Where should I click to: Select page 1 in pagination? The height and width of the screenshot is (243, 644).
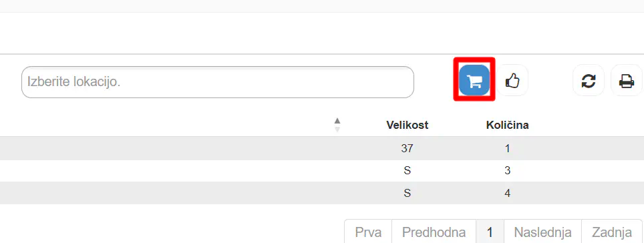tap(490, 233)
